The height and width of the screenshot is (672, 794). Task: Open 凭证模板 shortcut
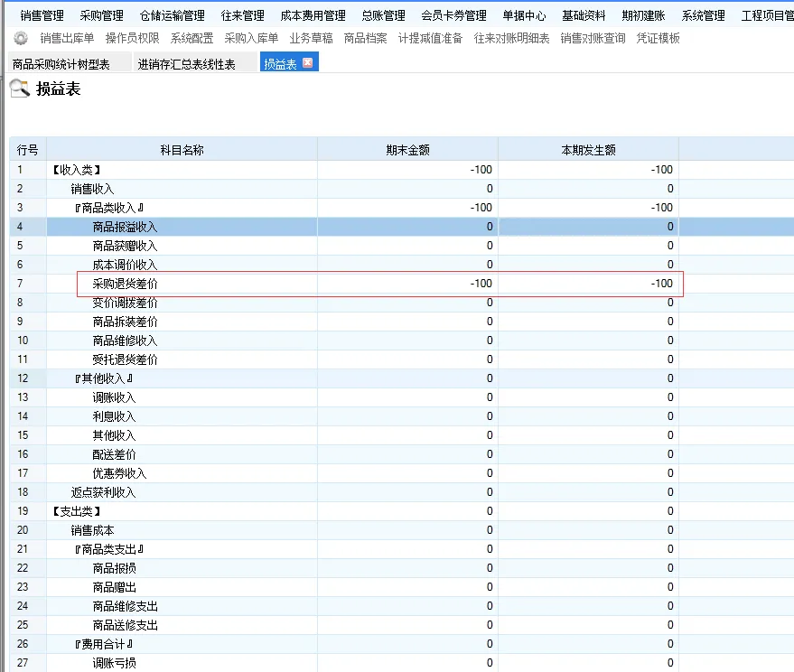coord(658,38)
